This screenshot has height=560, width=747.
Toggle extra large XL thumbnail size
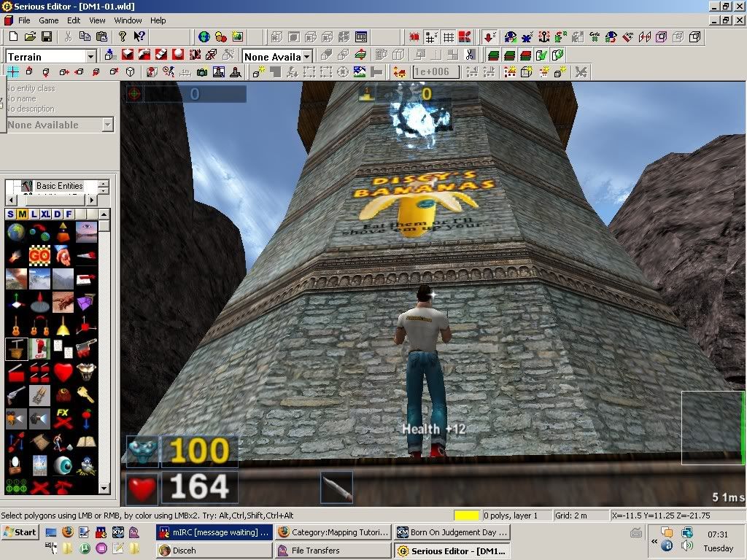45,214
